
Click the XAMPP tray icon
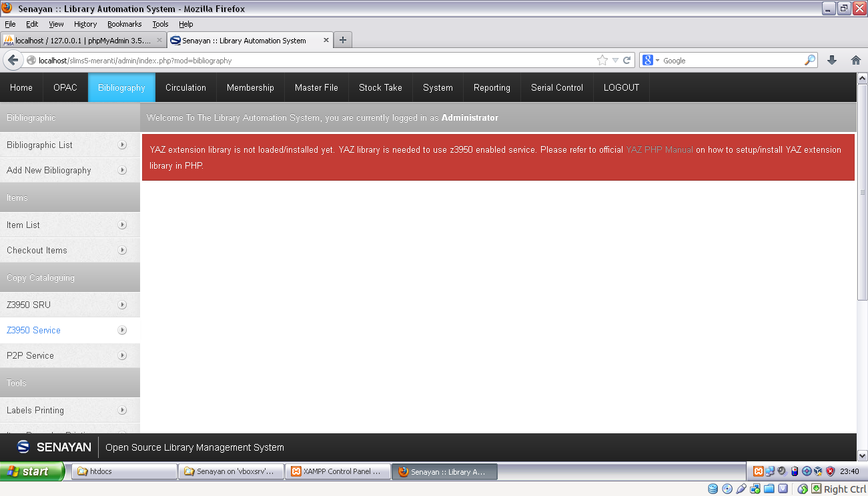758,471
